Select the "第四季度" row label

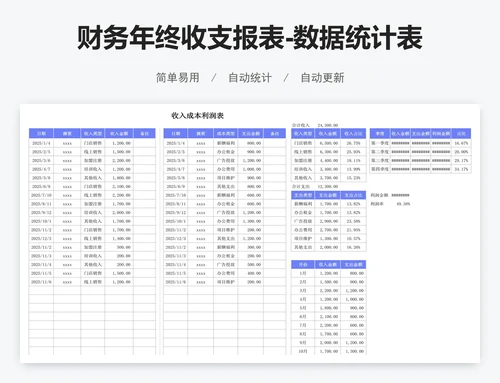[380, 169]
